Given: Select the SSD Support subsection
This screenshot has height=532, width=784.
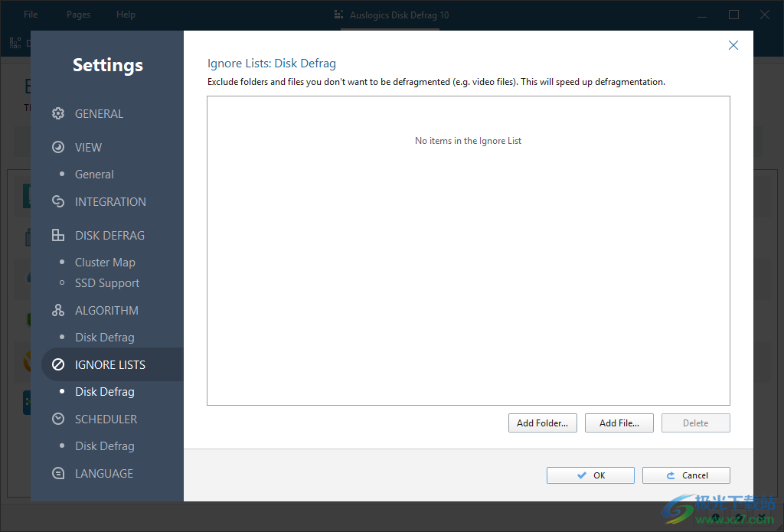Looking at the screenshot, I should point(107,283).
